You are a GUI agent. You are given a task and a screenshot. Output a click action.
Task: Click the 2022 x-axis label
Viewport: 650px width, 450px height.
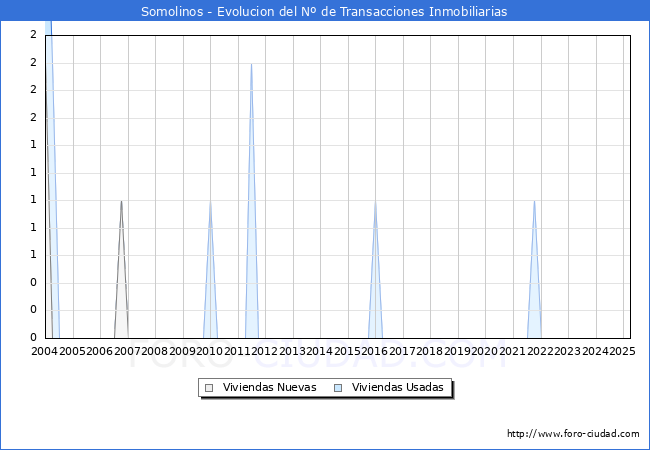tap(539, 351)
